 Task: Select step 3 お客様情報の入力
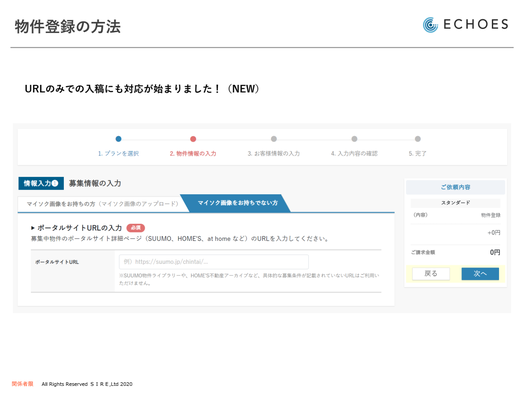pyautogui.click(x=274, y=153)
